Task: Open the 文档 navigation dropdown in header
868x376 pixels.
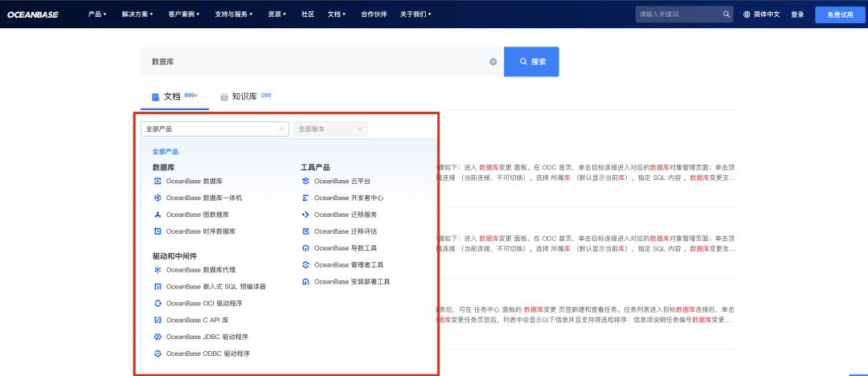Action: point(337,14)
